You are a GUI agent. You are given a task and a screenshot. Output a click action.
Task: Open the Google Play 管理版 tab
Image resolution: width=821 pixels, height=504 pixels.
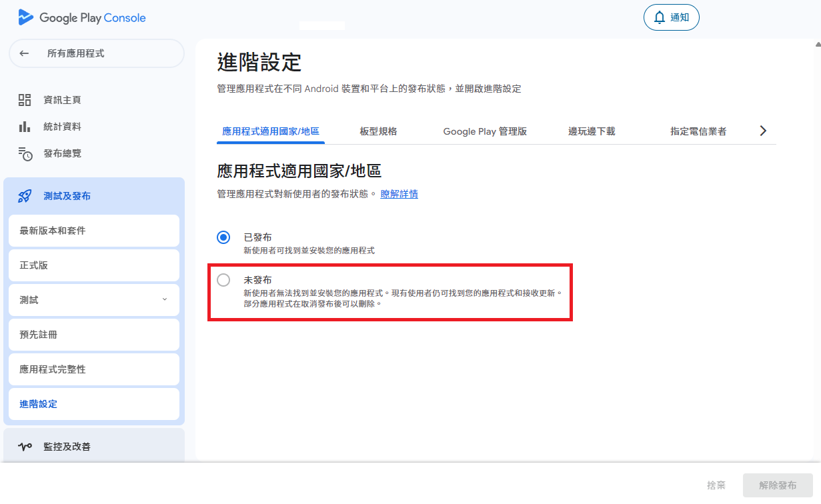tap(485, 131)
